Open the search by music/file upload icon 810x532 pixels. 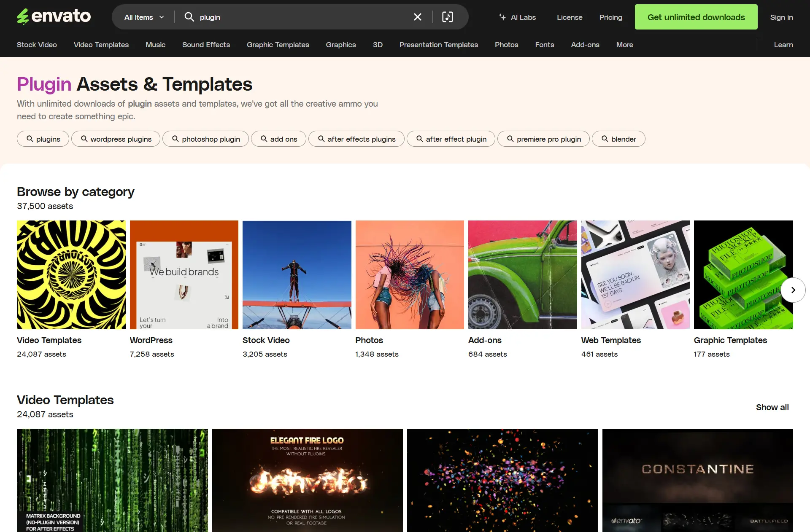click(447, 17)
